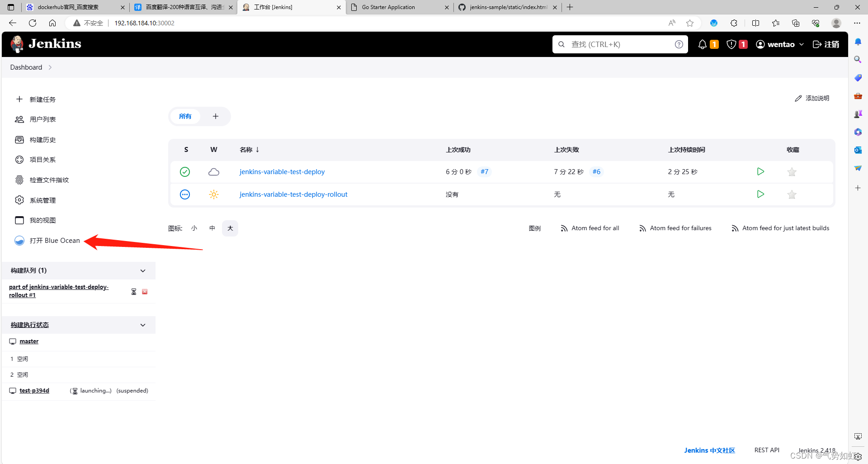This screenshot has height=464, width=868.
Task: Click 注销 logout button
Action: pos(826,44)
